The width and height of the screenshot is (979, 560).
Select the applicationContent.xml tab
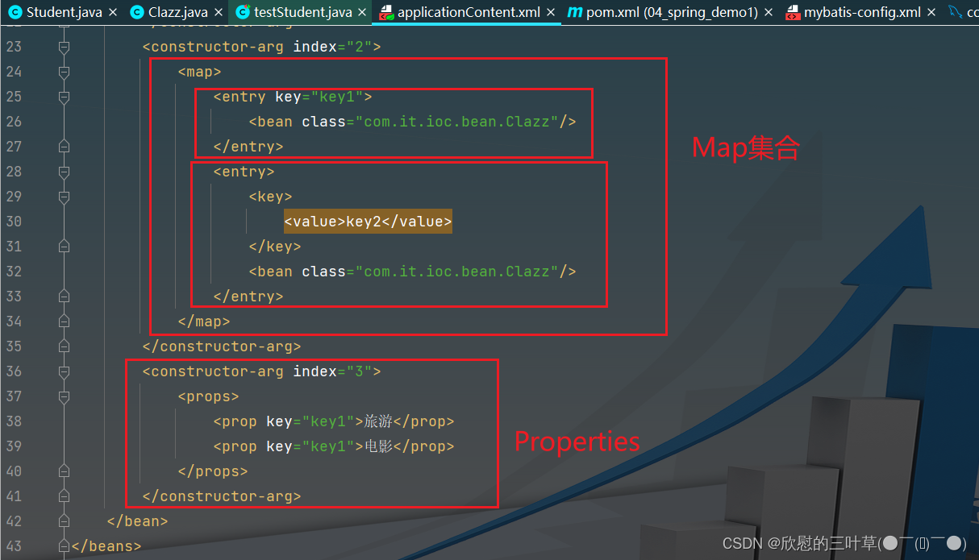point(468,12)
